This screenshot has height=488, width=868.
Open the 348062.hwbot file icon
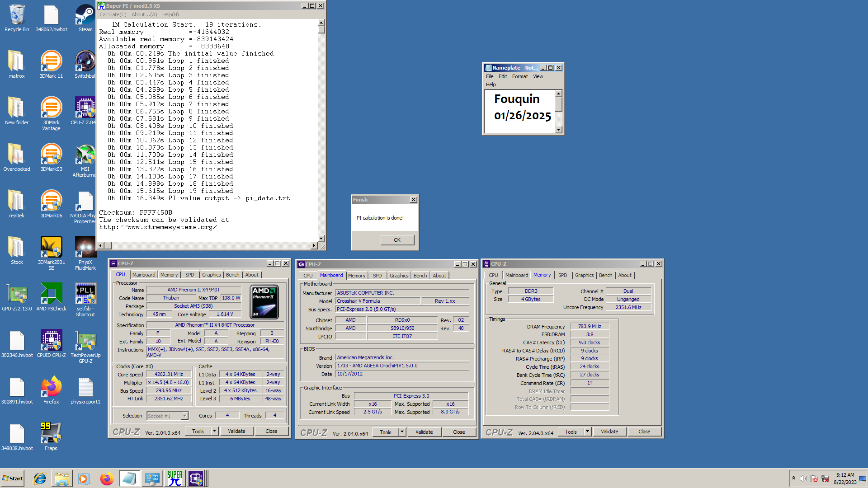pyautogui.click(x=51, y=18)
